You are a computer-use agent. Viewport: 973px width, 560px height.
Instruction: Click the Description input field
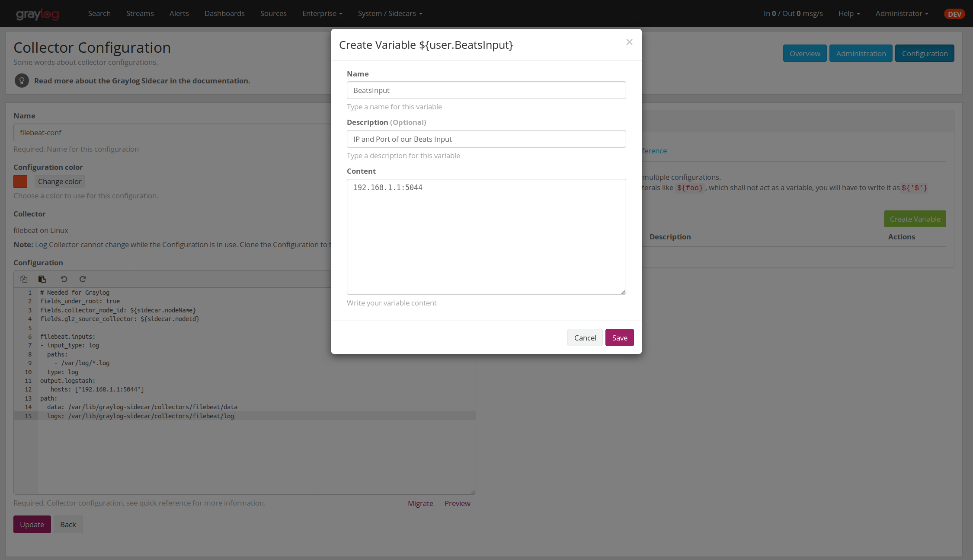coord(486,139)
